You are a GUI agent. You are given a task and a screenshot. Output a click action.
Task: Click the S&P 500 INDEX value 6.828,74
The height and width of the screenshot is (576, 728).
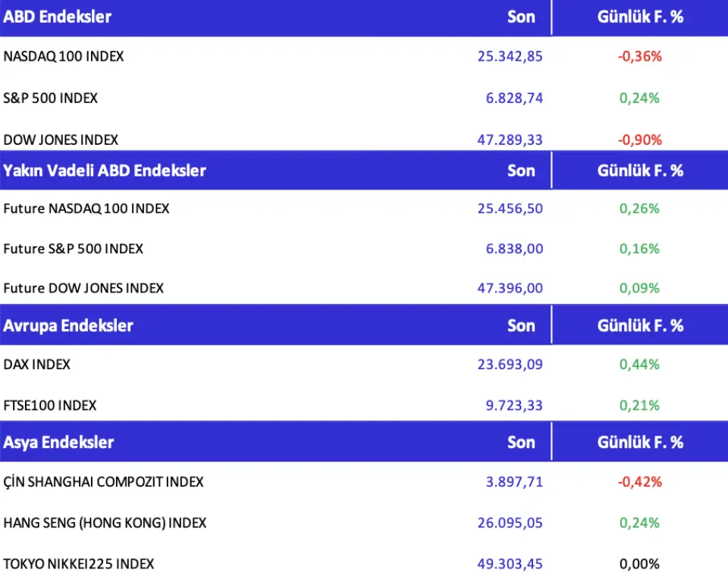[x=514, y=98]
